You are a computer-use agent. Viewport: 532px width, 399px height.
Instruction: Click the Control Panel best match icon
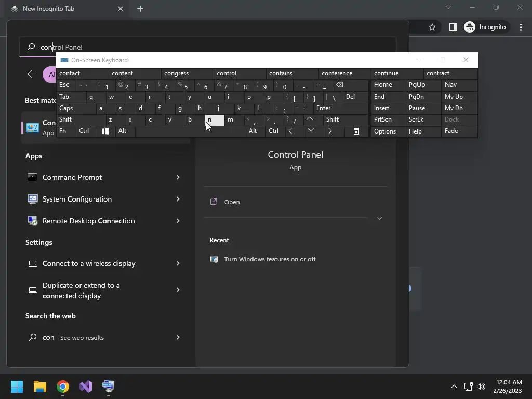(33, 128)
